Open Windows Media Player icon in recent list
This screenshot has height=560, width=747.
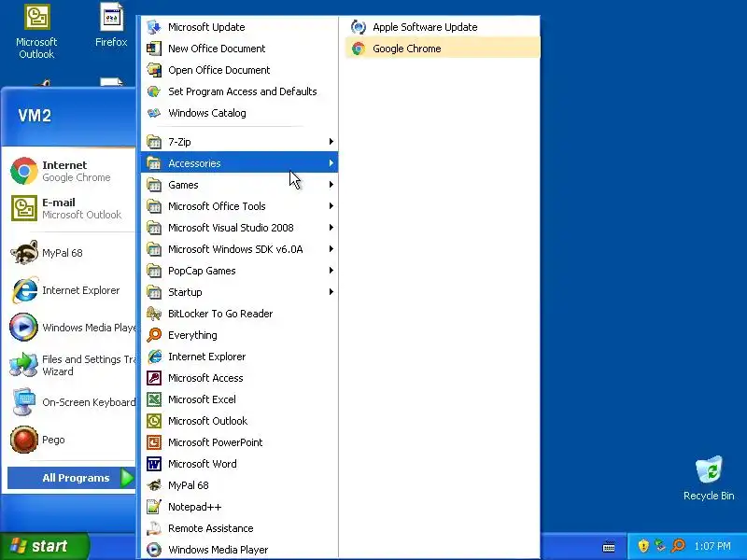(x=24, y=328)
